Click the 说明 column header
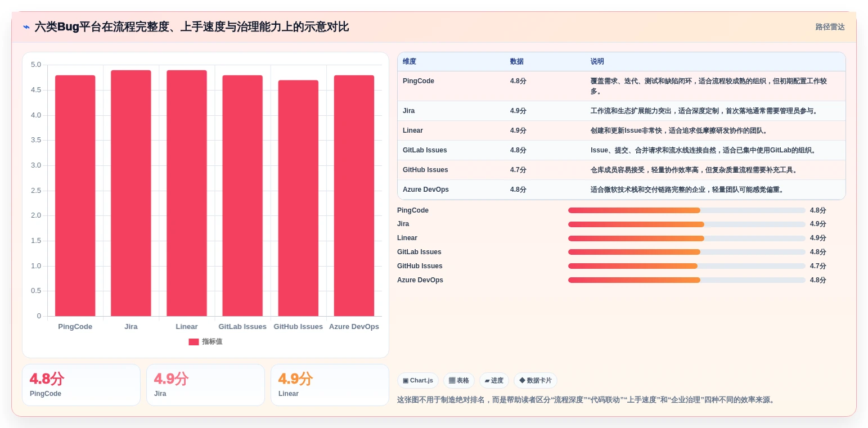Screen dimensions: 868x428 [x=597, y=62]
